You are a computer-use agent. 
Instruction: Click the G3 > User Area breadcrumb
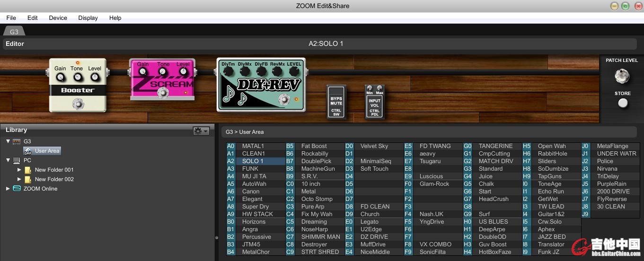(245, 132)
